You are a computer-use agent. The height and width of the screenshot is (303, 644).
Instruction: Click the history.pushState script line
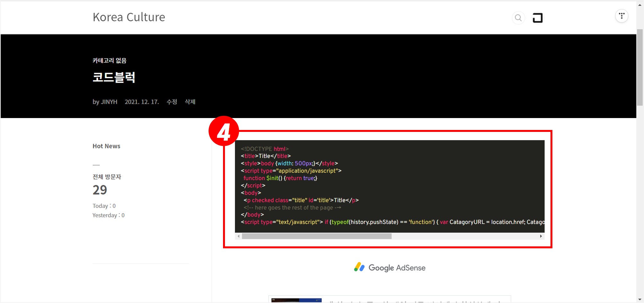coord(392,222)
